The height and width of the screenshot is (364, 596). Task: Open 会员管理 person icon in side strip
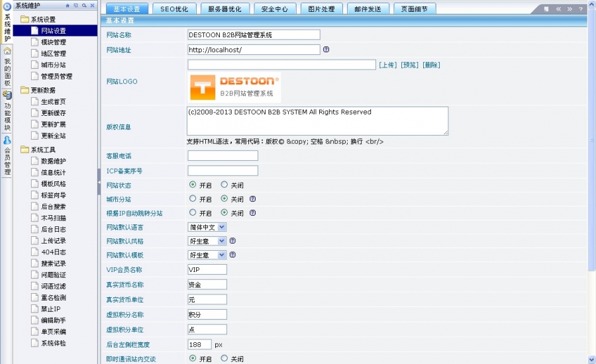7,140
